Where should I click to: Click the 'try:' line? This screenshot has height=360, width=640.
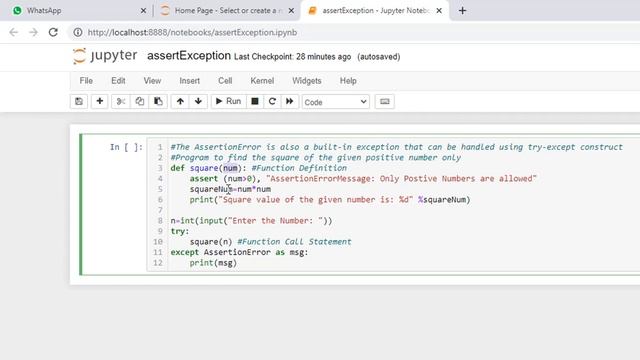coord(180,231)
